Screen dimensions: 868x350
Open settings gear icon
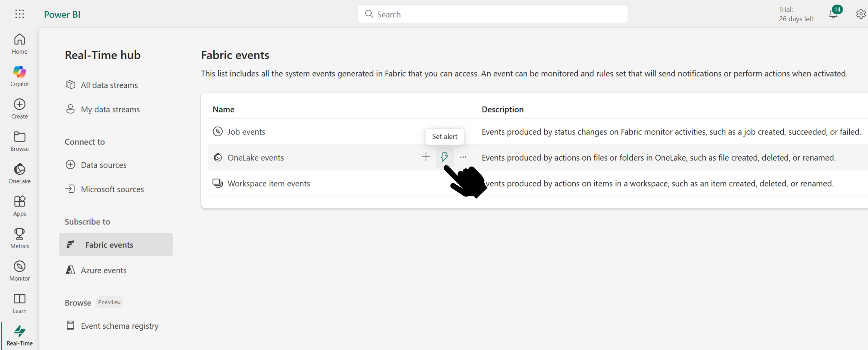(x=861, y=14)
